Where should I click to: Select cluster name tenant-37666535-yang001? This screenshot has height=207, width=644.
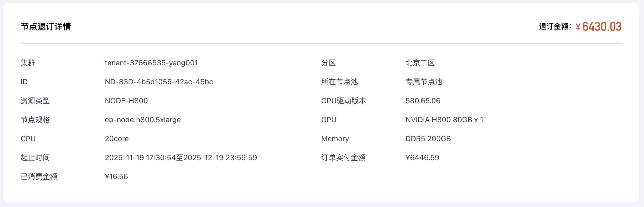tap(151, 63)
